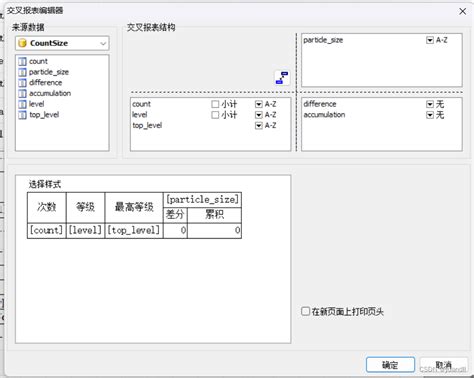Click the [level] data cell in preview
Image resolution: width=474 pixels, height=378 pixels.
click(x=85, y=230)
